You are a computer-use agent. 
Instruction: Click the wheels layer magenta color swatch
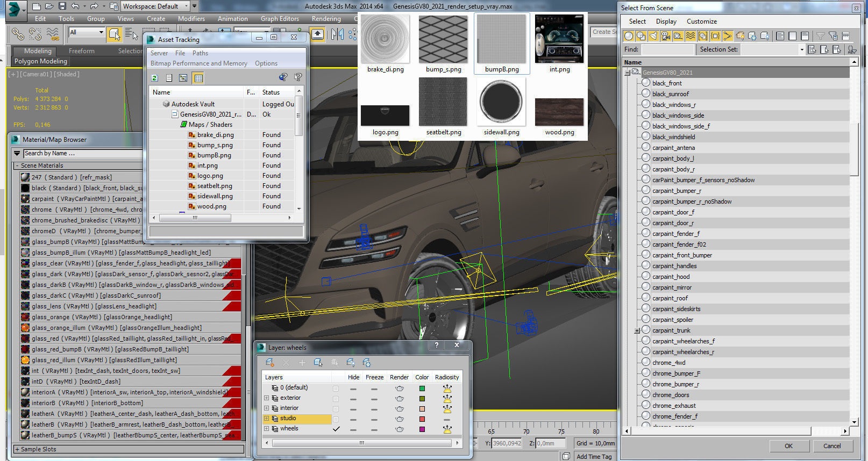tap(422, 429)
